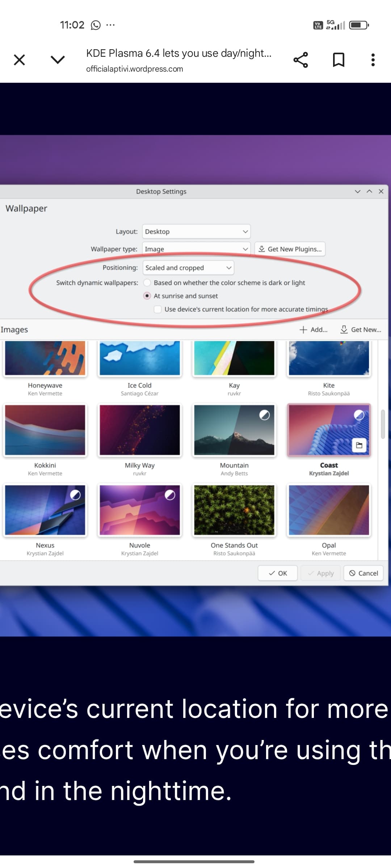
Task: Select the One Stands Out wallpaper thumbnail
Action: pyautogui.click(x=234, y=510)
